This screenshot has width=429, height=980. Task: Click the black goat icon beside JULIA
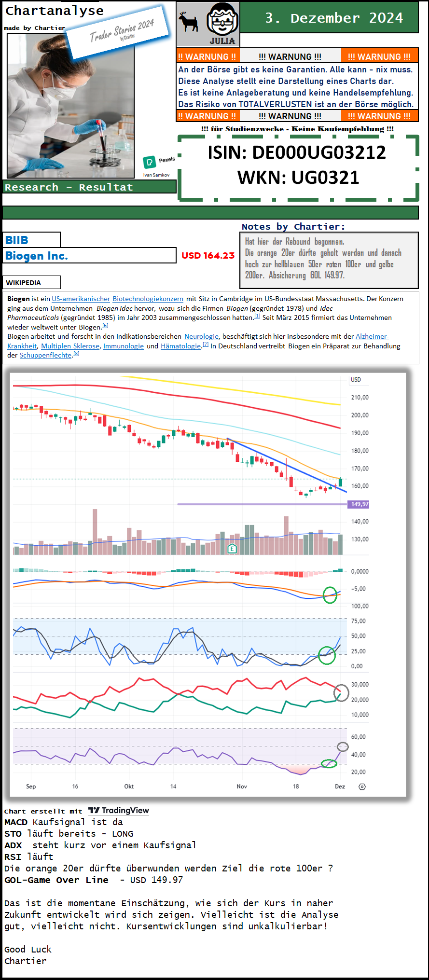[x=188, y=22]
